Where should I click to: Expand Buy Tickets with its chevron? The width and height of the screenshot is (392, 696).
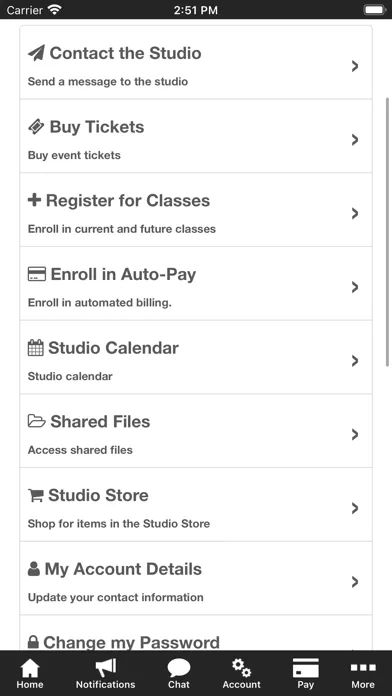tap(355, 140)
